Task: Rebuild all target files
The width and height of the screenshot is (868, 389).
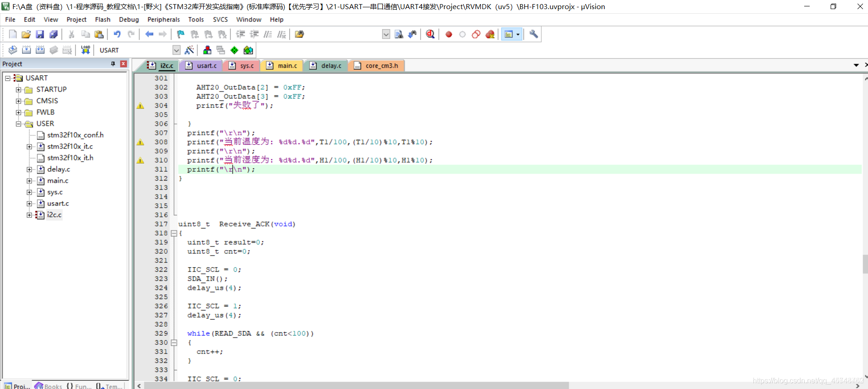Action: coord(40,50)
